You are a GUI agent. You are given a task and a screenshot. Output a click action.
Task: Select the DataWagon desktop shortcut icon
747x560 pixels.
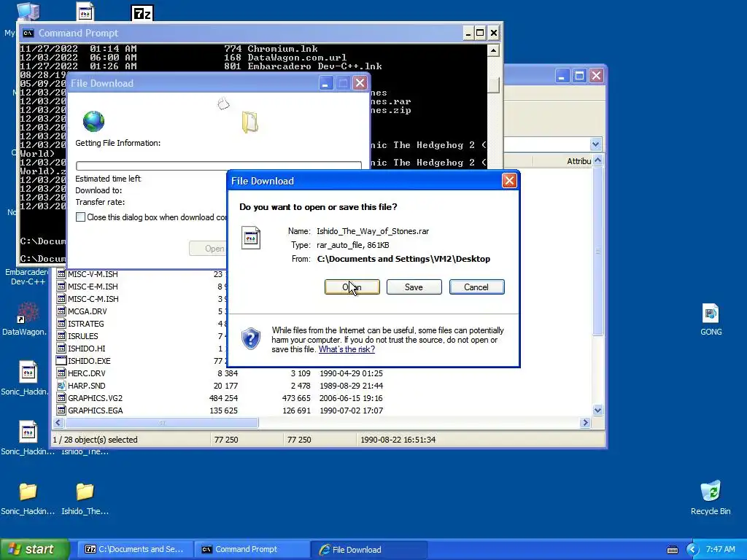point(28,313)
